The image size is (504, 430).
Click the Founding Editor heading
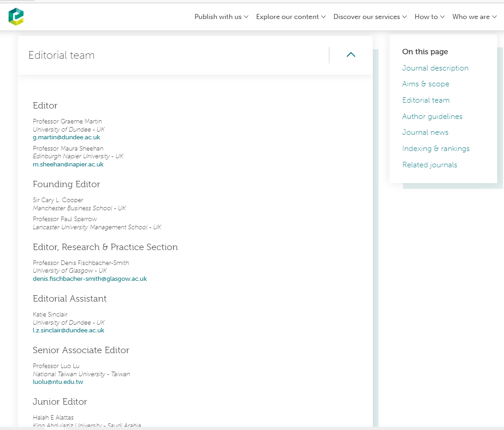[x=66, y=184]
